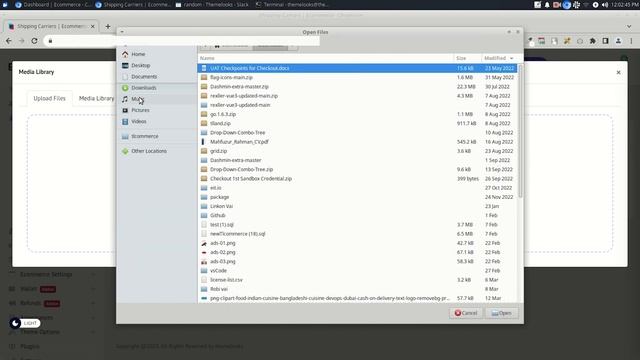The width and height of the screenshot is (640, 360).
Task: Open dialog window menu arrow in title bar
Action: (122, 32)
